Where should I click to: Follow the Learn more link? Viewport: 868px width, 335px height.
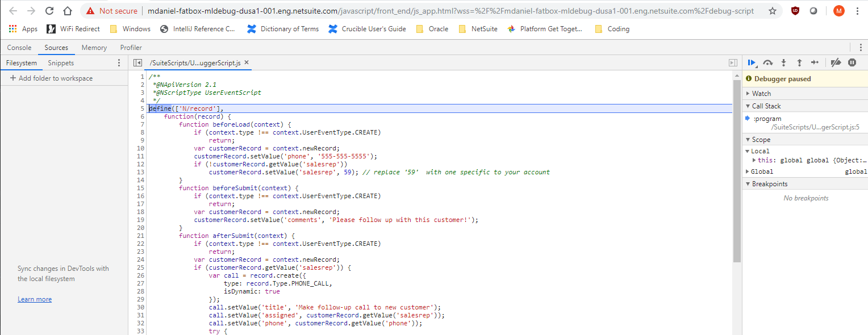click(x=35, y=299)
